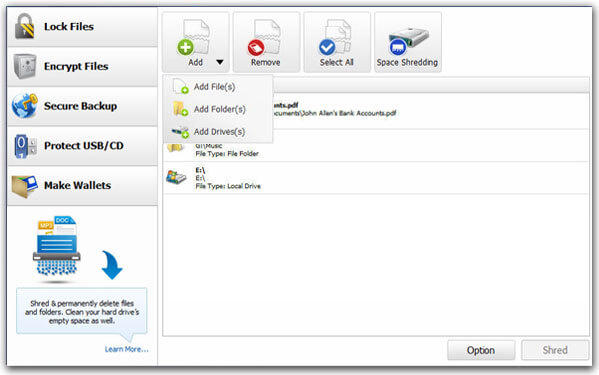This screenshot has height=375, width=599.
Task: Click the Protect USB/CD drive icon
Action: click(x=25, y=146)
